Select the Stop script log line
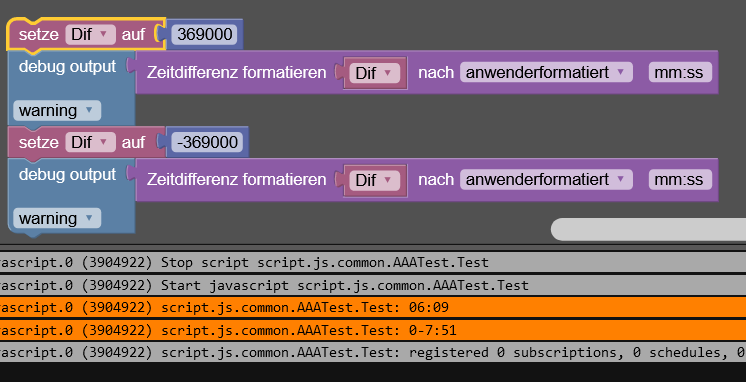 (x=373, y=262)
